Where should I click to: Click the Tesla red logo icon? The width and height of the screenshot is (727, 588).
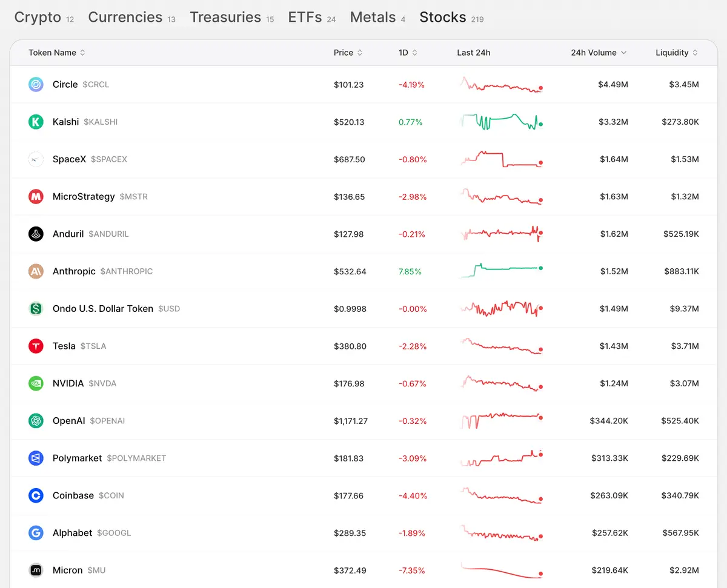click(36, 346)
